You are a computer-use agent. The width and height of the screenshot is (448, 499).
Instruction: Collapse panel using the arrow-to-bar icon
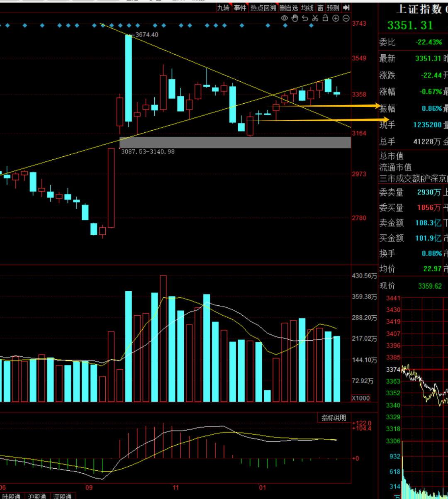[x=346, y=7]
